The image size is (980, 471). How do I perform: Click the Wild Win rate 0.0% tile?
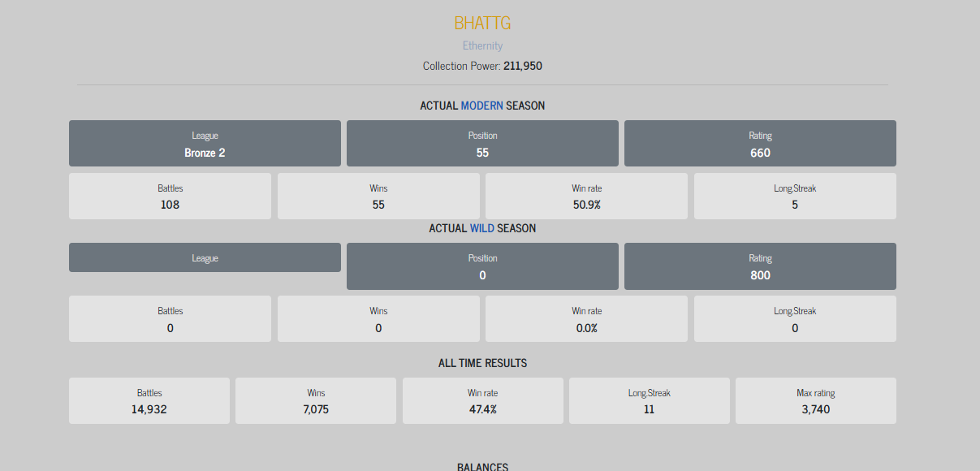586,318
